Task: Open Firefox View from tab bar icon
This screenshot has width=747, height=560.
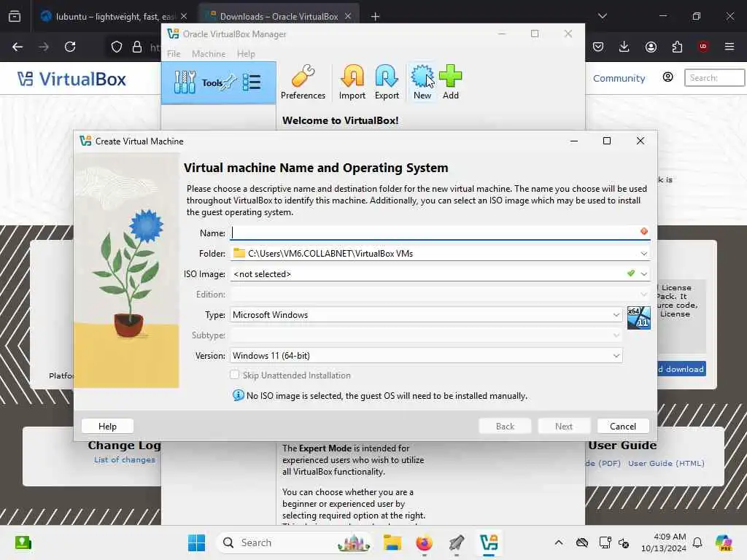Action: pos(15,16)
